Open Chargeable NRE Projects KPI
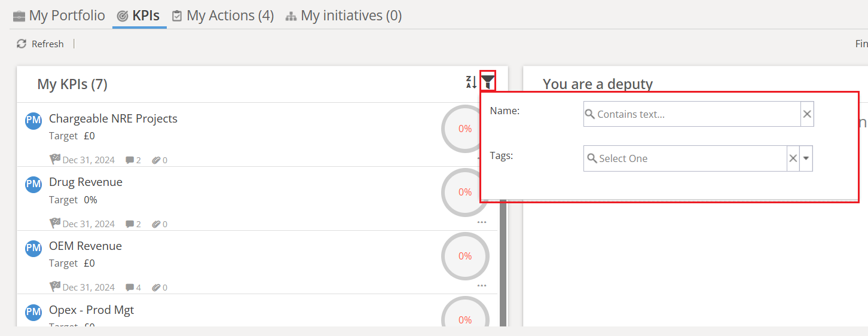 coord(113,118)
